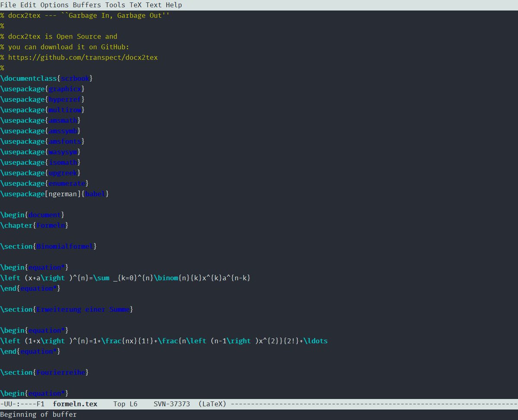Click the \chapter{Formeln} command
The image size is (518, 420).
[34, 225]
